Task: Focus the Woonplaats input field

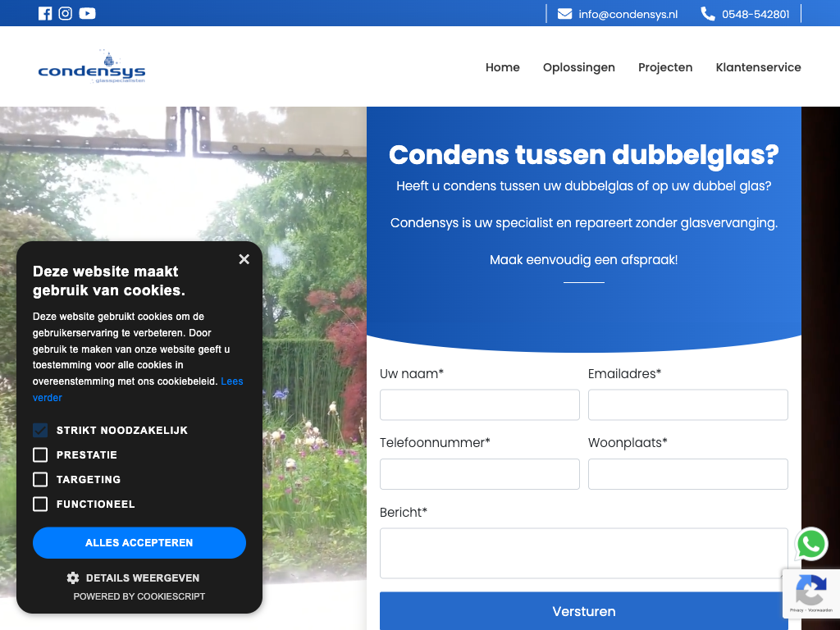Action: tap(688, 474)
